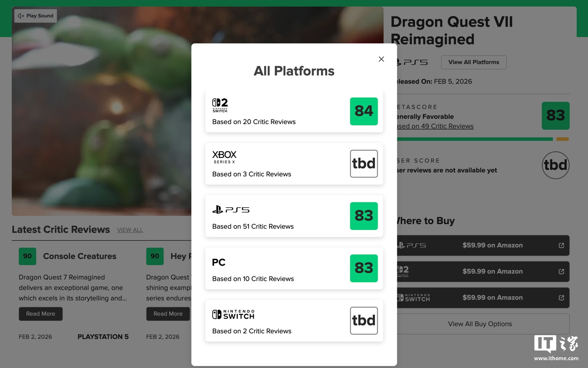Unmute video with Play Sound button

click(36, 16)
